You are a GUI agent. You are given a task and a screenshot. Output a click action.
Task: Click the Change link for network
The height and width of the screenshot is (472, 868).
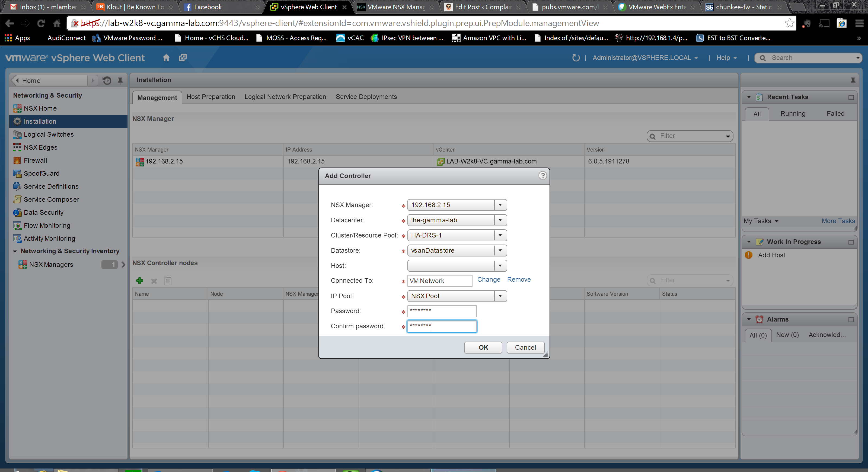coord(488,280)
